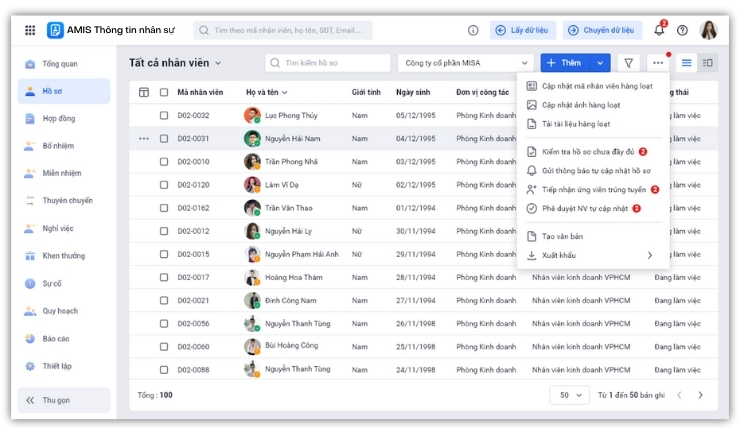Focus the Tìm kiếm hồ sơ field
Viewport: 740px width, 435px height.
(x=328, y=63)
